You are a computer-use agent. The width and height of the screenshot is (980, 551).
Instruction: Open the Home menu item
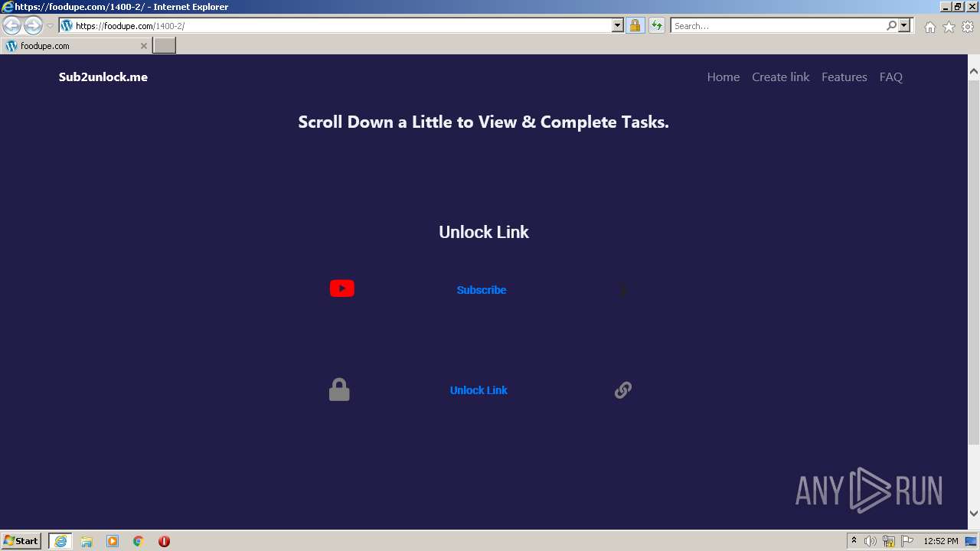(724, 77)
